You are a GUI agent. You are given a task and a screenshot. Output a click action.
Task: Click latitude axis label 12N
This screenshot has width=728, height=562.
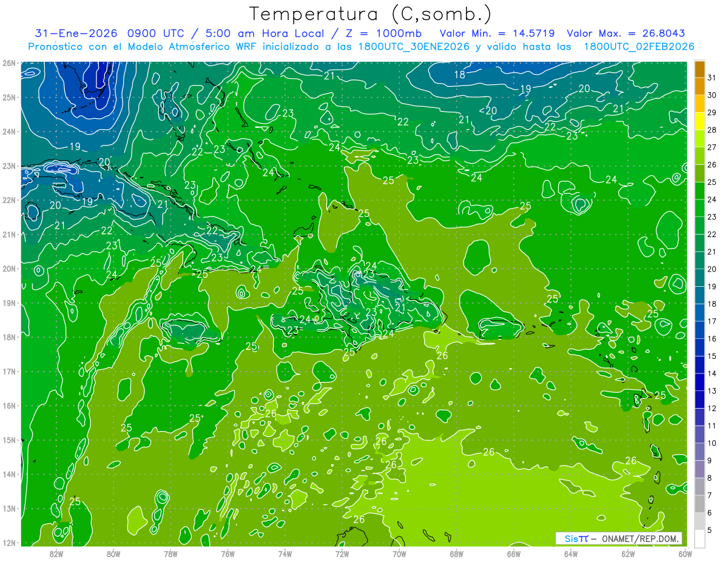(8, 543)
